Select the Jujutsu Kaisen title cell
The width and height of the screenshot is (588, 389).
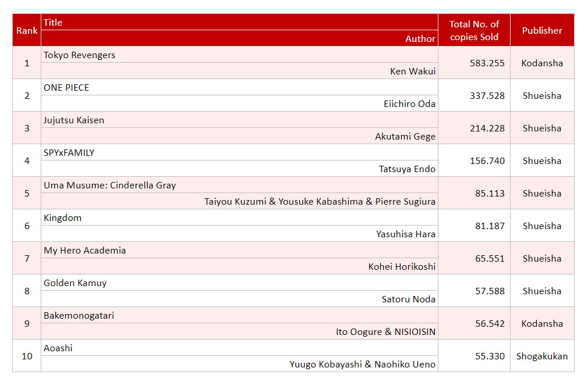(x=239, y=120)
